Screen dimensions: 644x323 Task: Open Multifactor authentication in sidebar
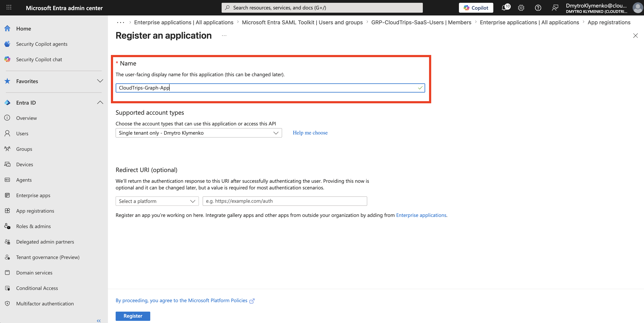(45, 304)
